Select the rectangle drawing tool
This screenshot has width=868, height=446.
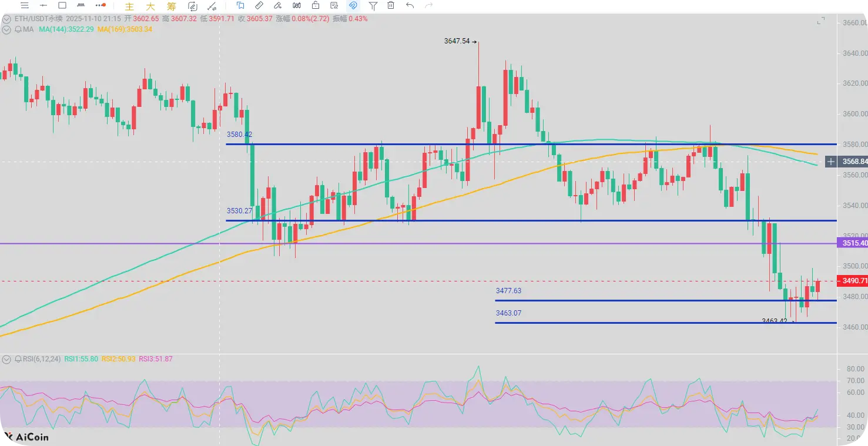pos(62,5)
